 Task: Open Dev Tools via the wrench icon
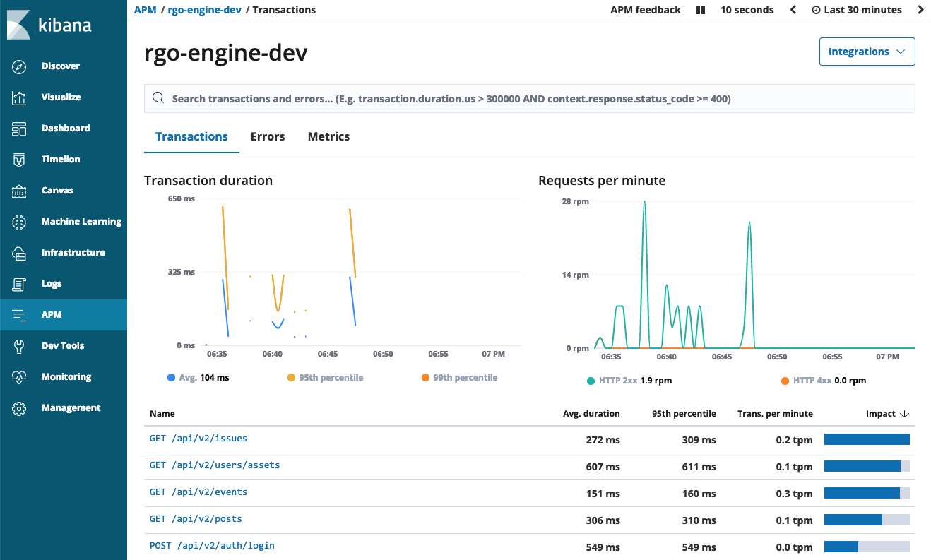[19, 346]
